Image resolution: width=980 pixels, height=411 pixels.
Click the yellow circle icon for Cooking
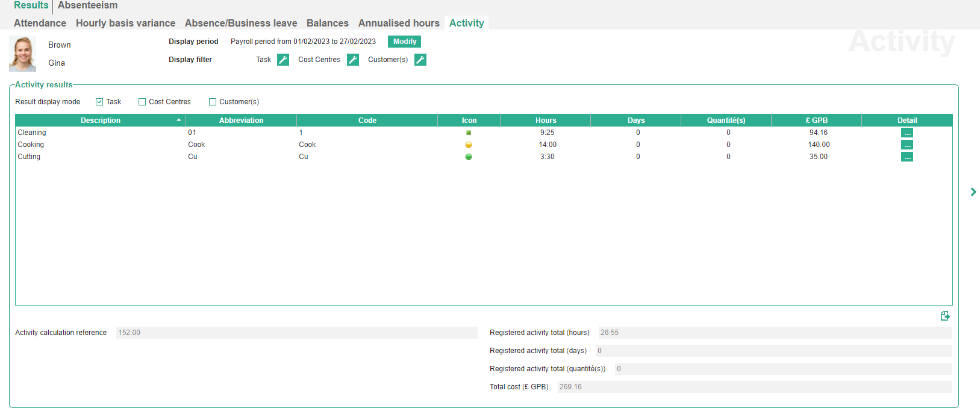click(x=469, y=145)
